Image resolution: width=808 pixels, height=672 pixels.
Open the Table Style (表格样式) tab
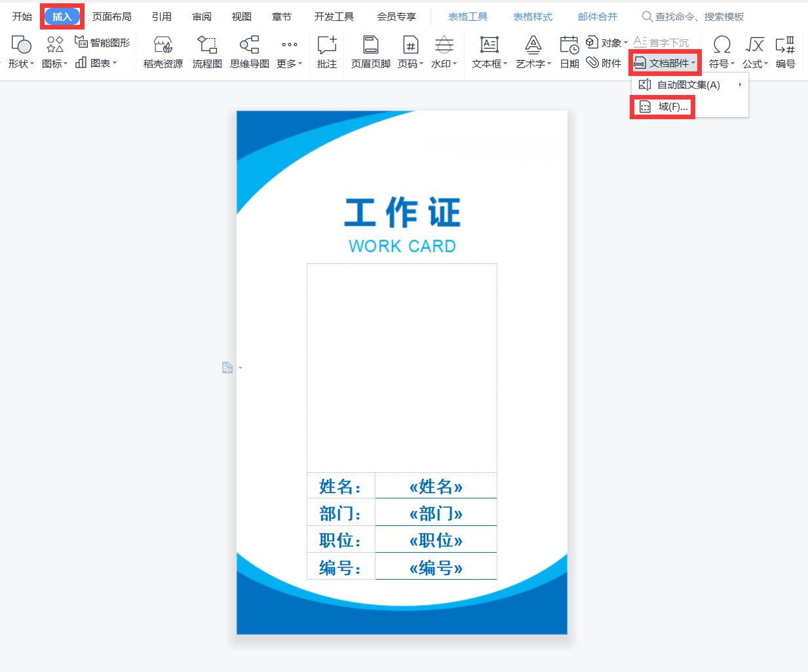[x=533, y=16]
